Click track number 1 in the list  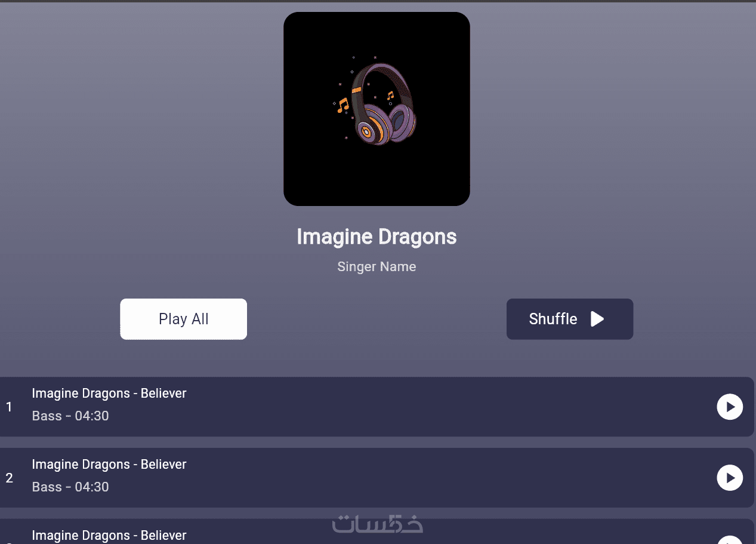(x=9, y=407)
